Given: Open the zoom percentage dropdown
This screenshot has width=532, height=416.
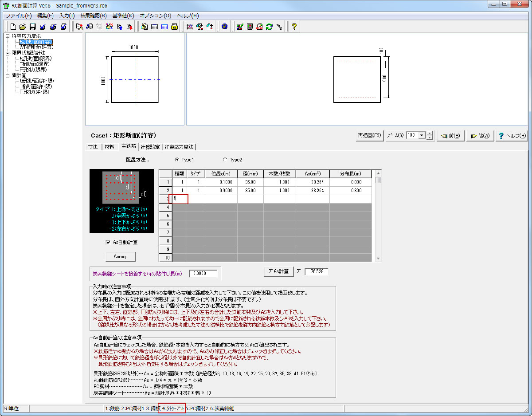Looking at the screenshot, I should coord(422,135).
